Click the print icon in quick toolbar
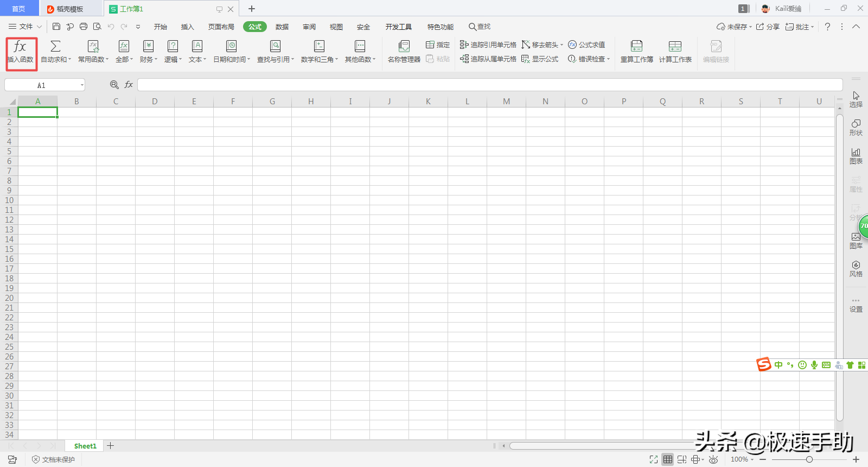 point(84,26)
